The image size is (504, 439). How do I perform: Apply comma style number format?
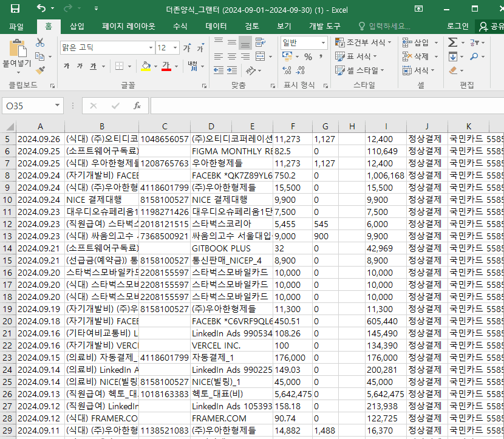tap(321, 56)
